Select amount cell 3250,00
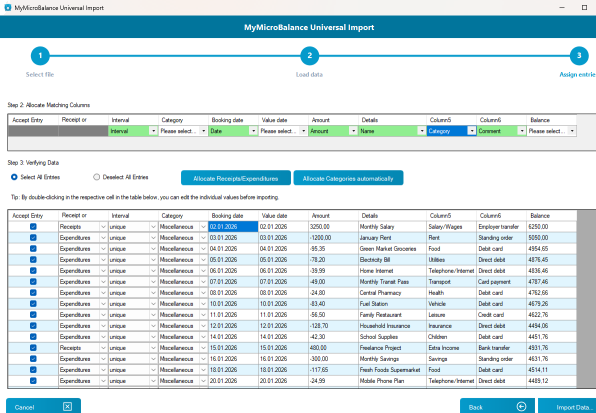 tap(333, 226)
